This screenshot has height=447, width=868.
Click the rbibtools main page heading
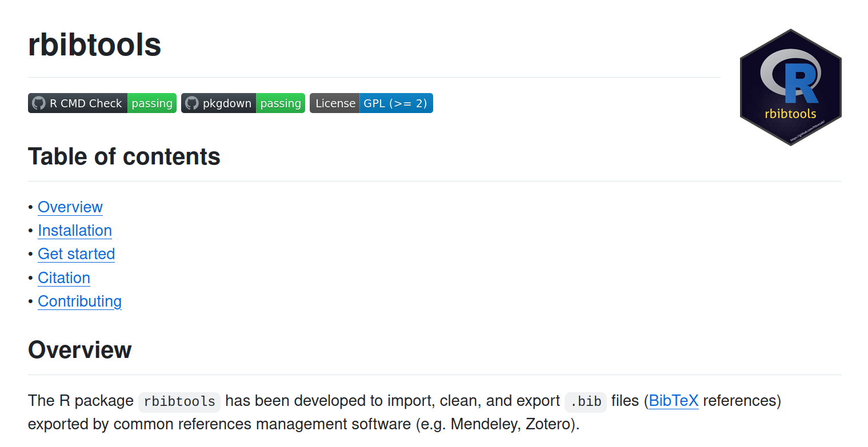pyautogui.click(x=95, y=45)
